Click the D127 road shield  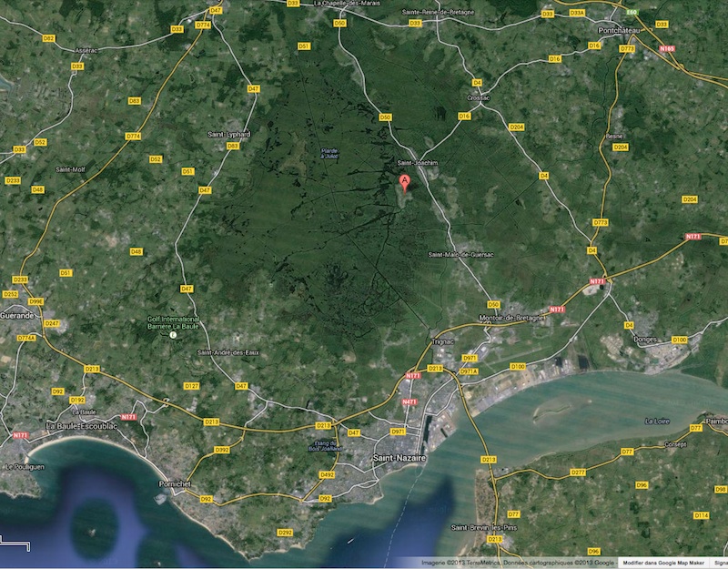coord(191,386)
